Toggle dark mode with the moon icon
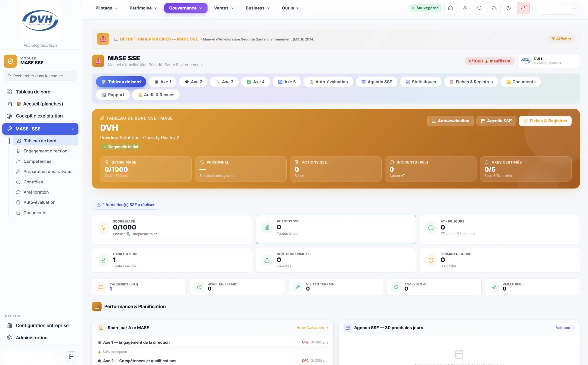This screenshot has width=588, height=365. [509, 8]
